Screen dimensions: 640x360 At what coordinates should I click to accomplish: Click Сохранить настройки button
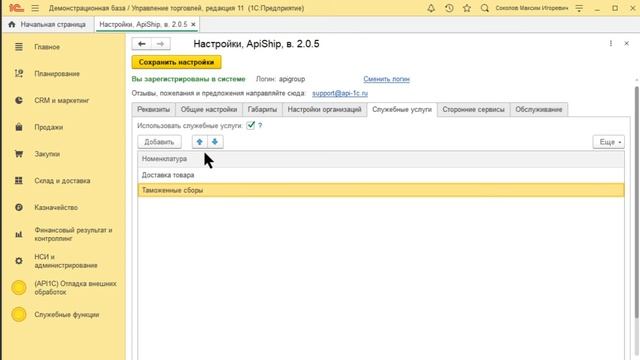[176, 62]
